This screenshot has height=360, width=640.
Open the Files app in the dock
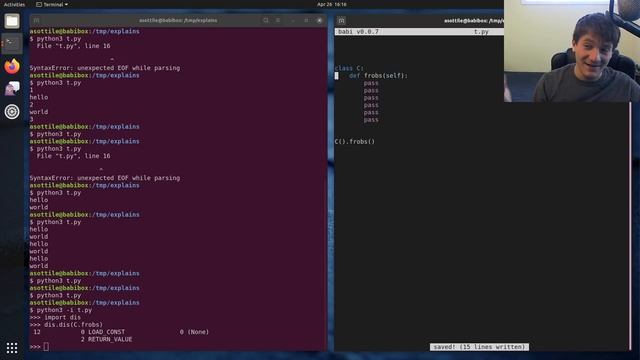click(x=12, y=21)
